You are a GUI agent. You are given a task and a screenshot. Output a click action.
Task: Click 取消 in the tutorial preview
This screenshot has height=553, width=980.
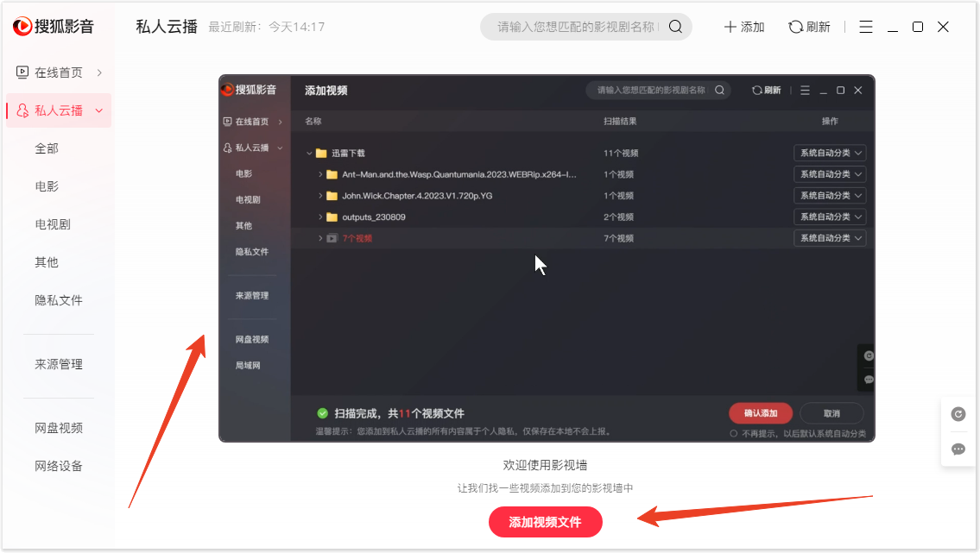click(831, 413)
